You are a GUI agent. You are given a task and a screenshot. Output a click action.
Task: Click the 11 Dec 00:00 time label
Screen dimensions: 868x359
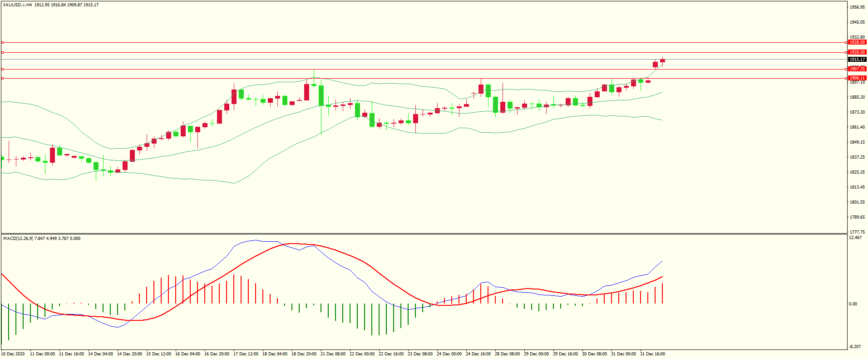pos(42,354)
